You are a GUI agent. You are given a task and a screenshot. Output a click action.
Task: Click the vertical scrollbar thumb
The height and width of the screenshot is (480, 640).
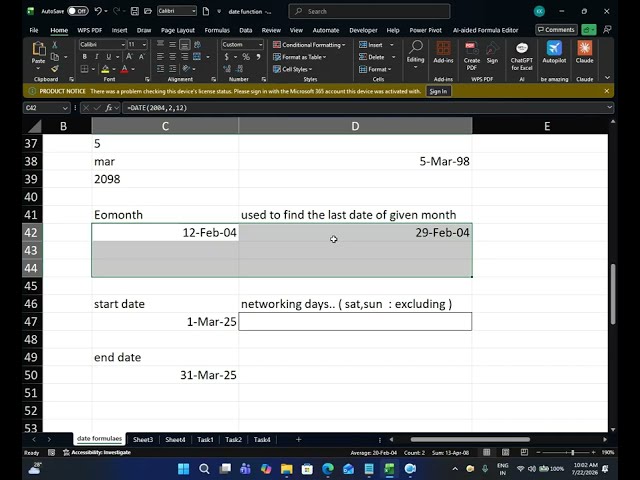pos(613,294)
